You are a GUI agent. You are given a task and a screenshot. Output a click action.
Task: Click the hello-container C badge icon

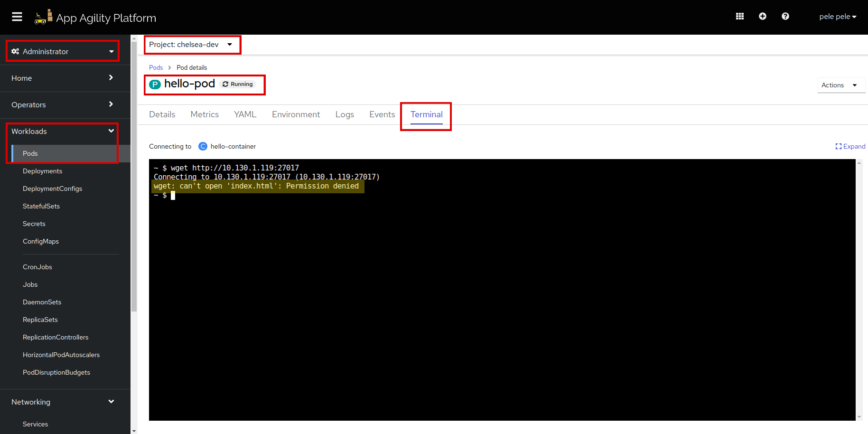coord(203,146)
